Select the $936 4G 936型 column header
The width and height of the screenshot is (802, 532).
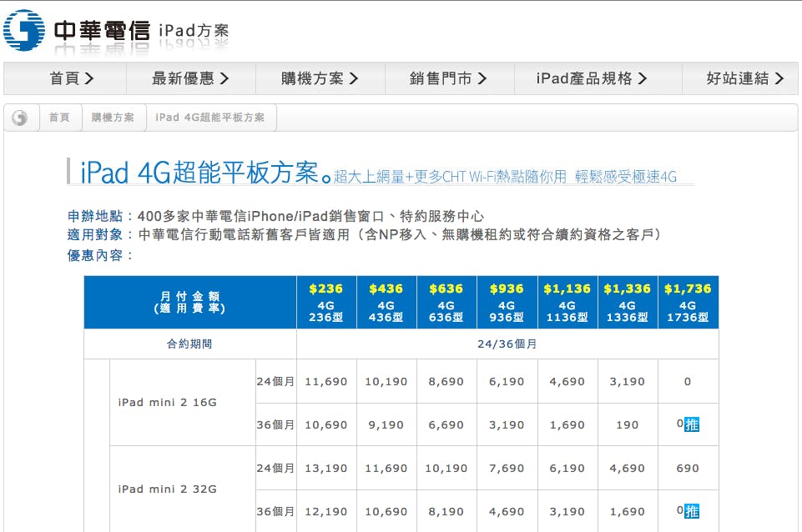(x=507, y=302)
